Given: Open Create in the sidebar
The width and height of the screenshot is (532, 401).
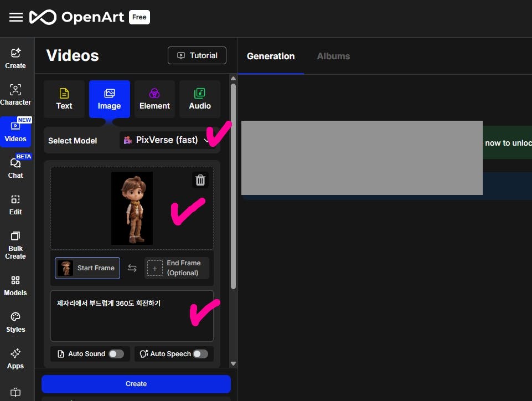Looking at the screenshot, I should pyautogui.click(x=16, y=58).
